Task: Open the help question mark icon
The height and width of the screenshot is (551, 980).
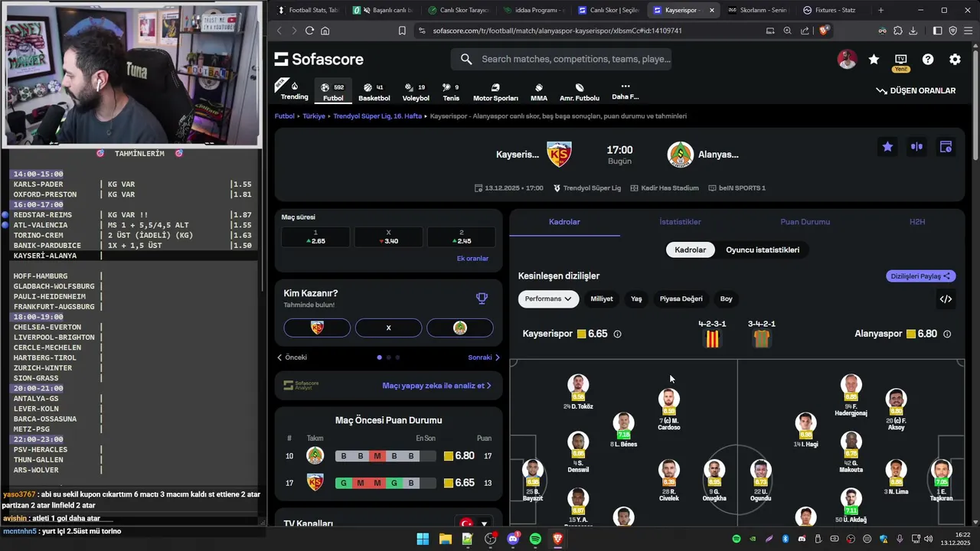Action: point(928,60)
